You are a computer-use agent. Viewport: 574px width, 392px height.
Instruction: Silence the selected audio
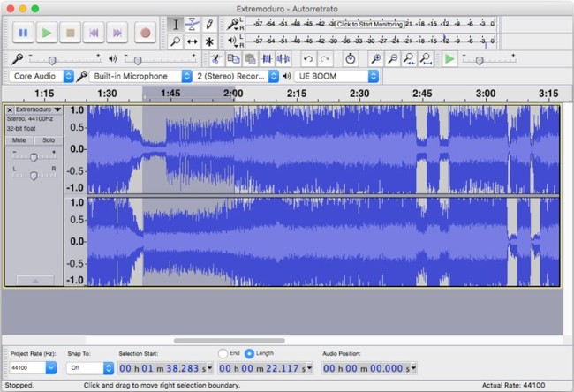(283, 59)
